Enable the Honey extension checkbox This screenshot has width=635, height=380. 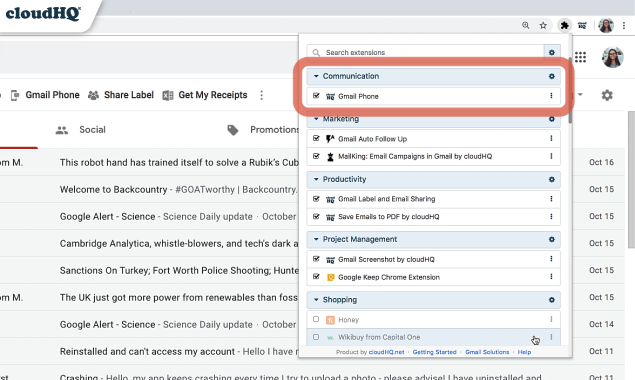[x=316, y=319]
